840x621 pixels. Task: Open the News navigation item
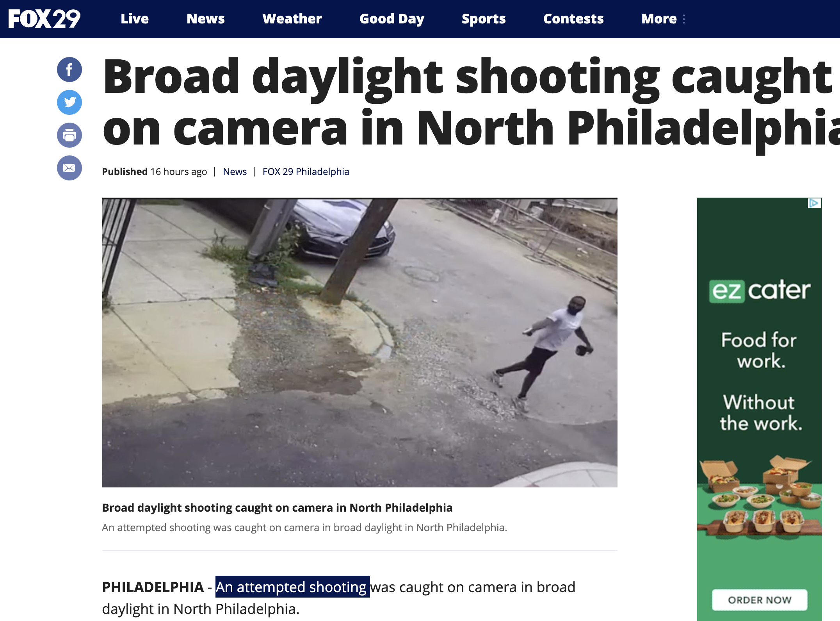pyautogui.click(x=206, y=19)
